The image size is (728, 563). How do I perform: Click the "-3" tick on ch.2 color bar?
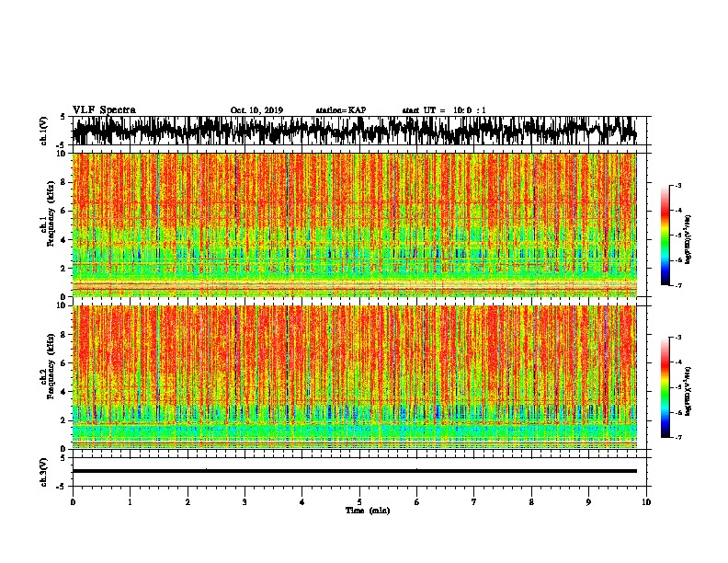pos(678,338)
